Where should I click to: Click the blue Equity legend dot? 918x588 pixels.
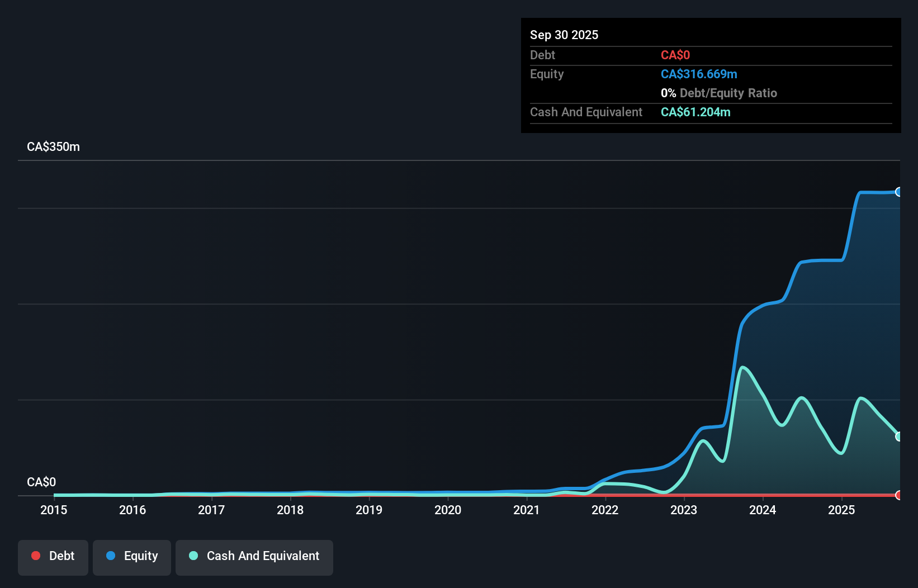click(x=111, y=556)
